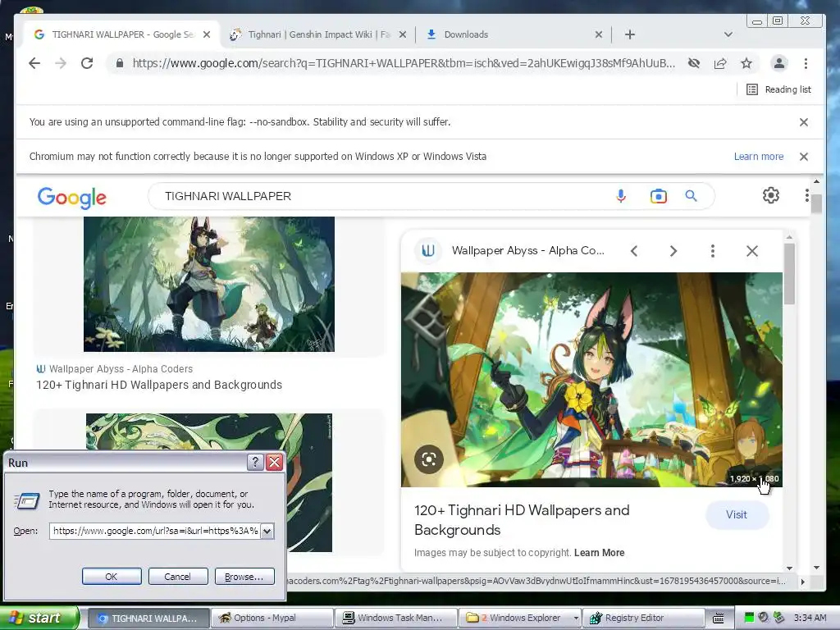Click the Open text field in Run dialog
This screenshot has width=840, height=630.
click(155, 531)
